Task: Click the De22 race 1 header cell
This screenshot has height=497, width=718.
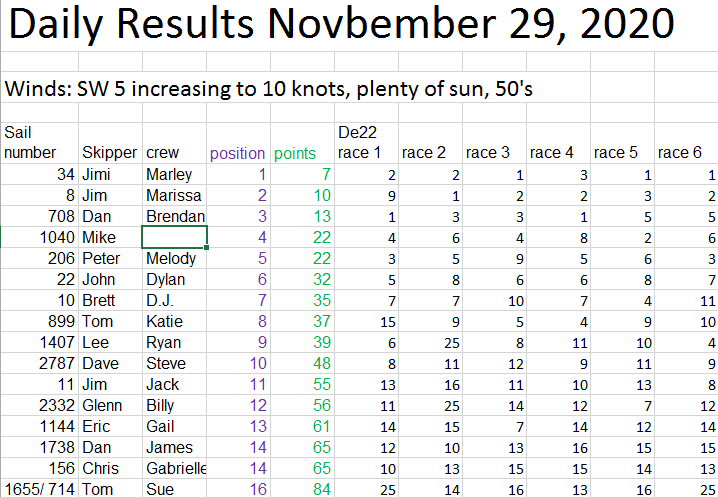Action: (365, 142)
